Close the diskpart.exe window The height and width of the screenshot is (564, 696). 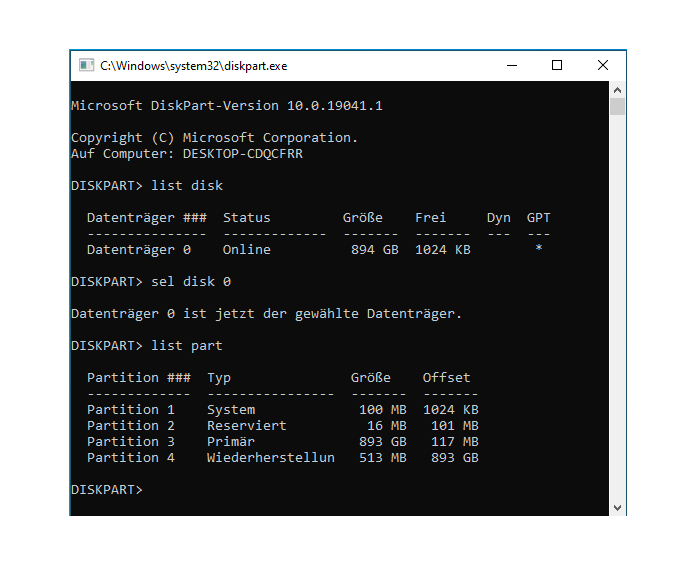click(x=602, y=66)
